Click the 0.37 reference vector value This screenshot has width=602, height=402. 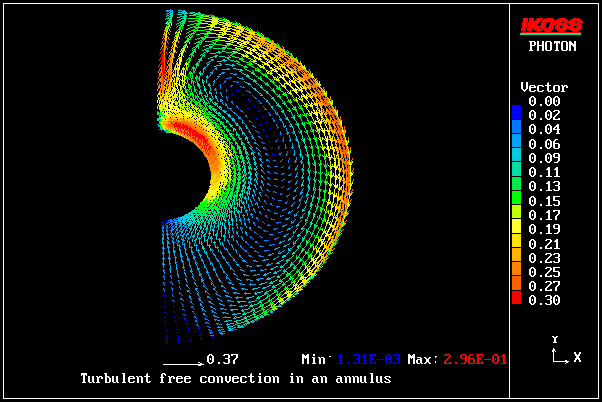point(222,359)
